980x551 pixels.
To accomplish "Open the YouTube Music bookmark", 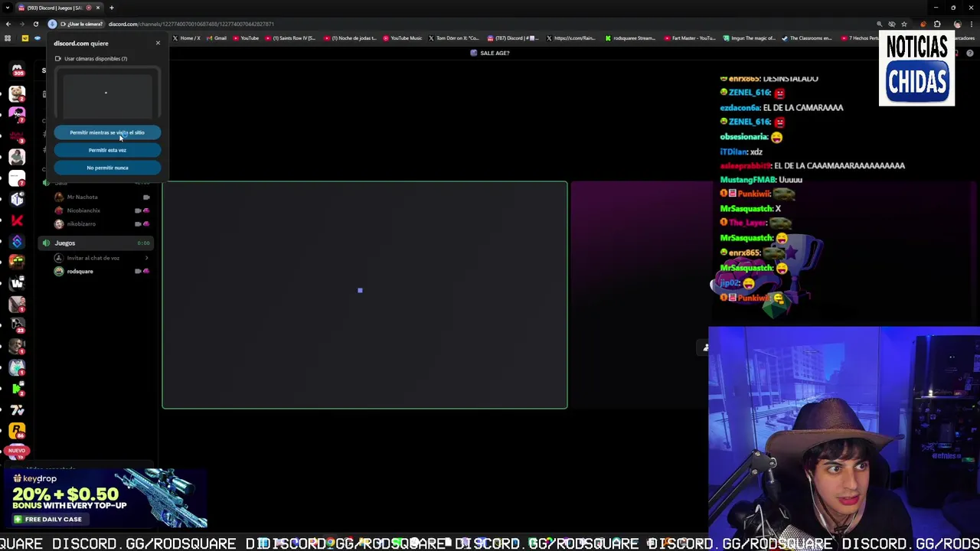I will coord(403,38).
